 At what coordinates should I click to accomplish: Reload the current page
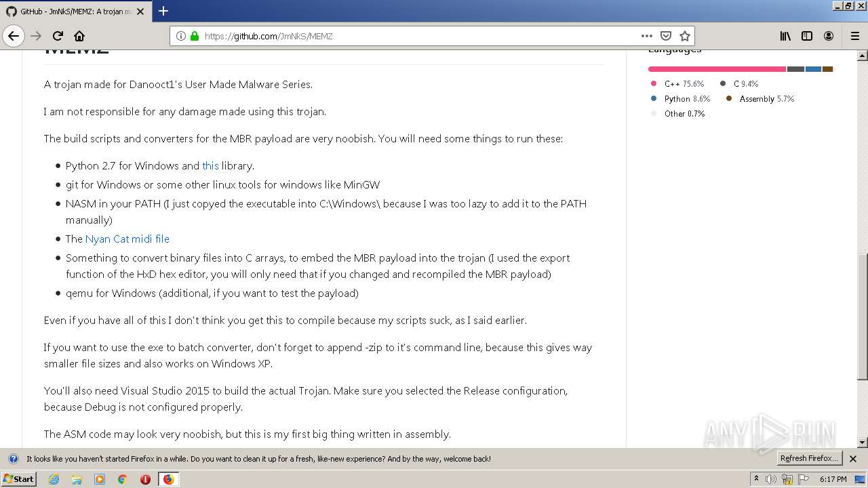point(58,36)
